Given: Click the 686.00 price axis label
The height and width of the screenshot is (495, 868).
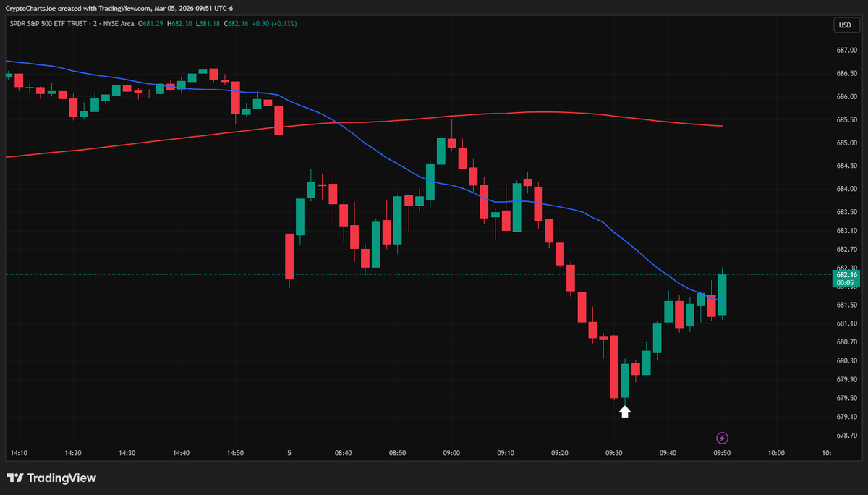Looking at the screenshot, I should [847, 96].
